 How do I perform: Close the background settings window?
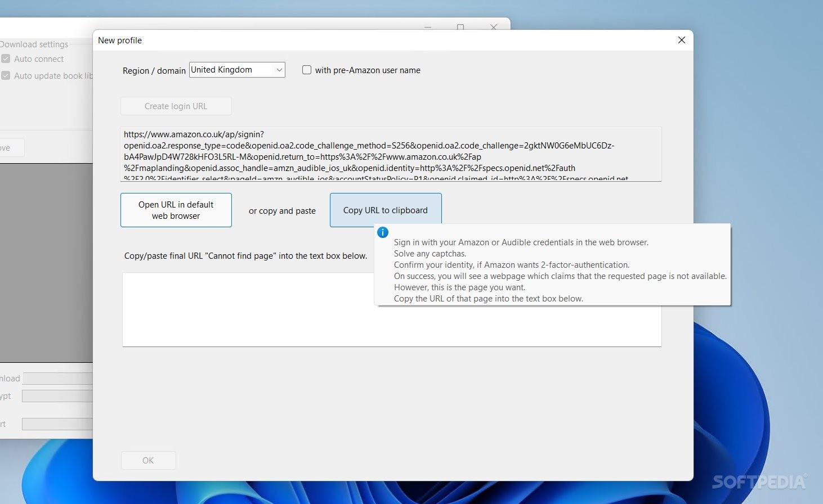point(494,26)
